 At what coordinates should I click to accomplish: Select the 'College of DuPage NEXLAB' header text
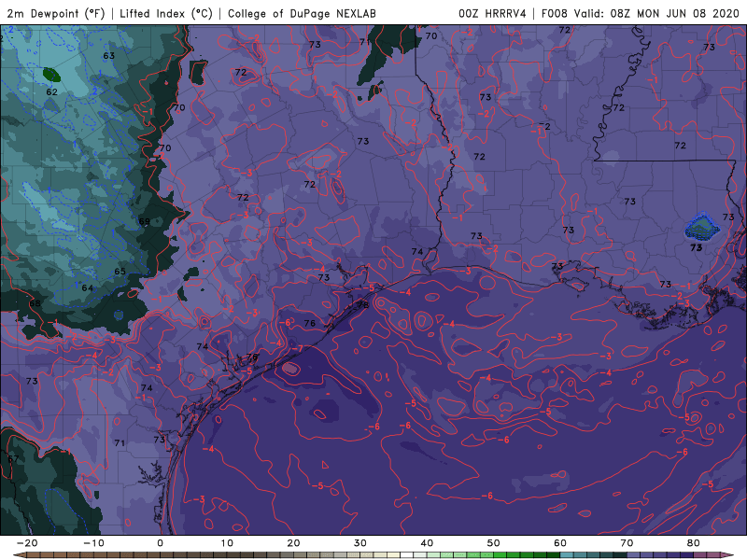pos(302,13)
